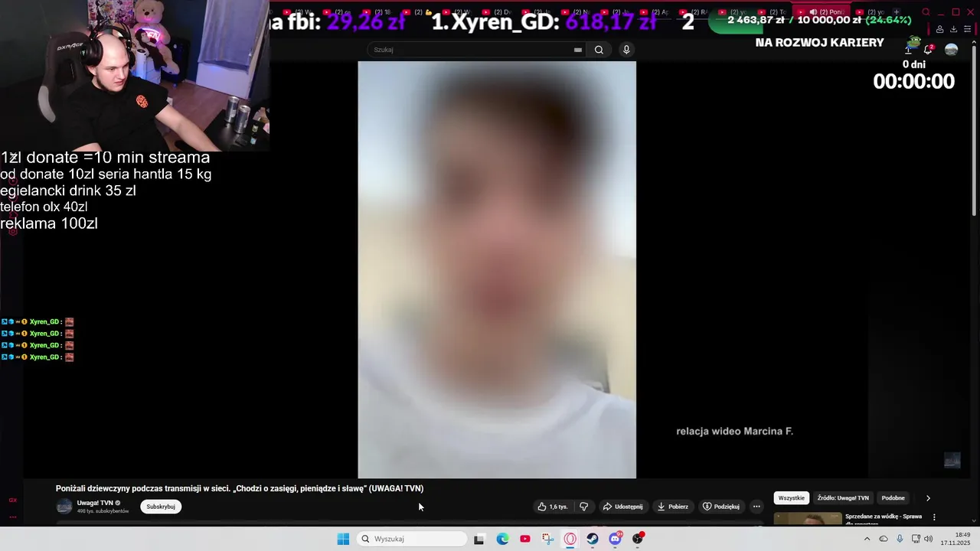
Task: Open Discord from the taskbar
Action: tap(615, 539)
